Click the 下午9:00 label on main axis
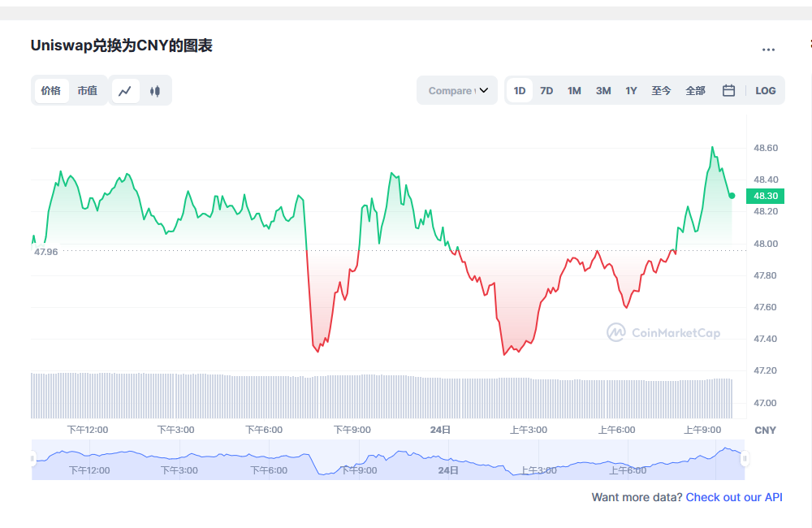 [x=352, y=430]
